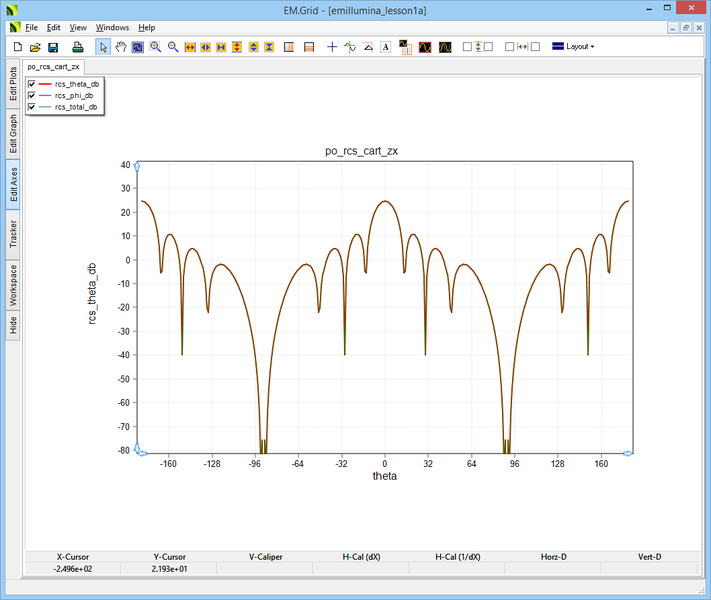Image resolution: width=711 pixels, height=600 pixels.
Task: Click the Print icon in toolbar
Action: pyautogui.click(x=77, y=47)
